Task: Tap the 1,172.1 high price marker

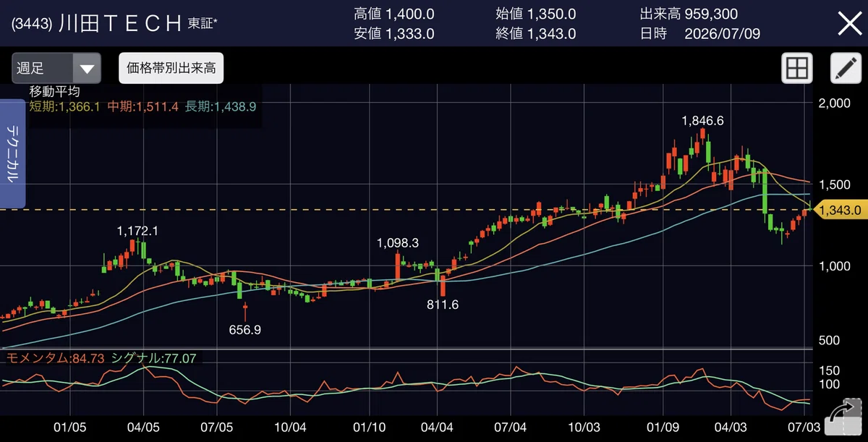Action: coord(137,231)
